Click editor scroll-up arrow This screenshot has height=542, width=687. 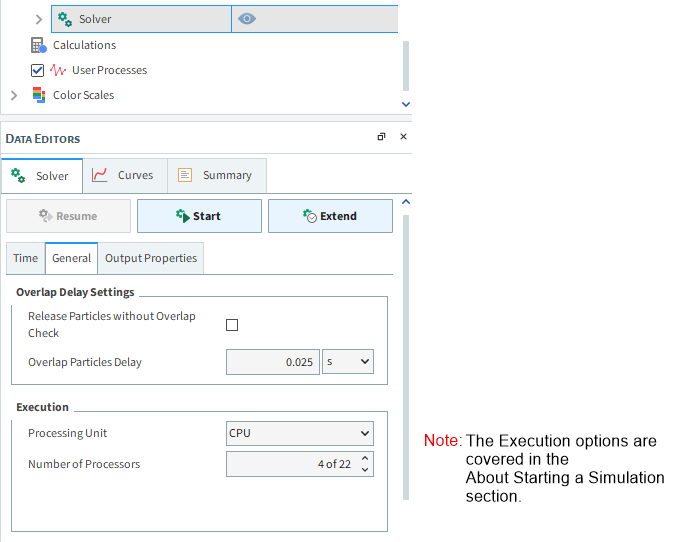[x=406, y=202]
